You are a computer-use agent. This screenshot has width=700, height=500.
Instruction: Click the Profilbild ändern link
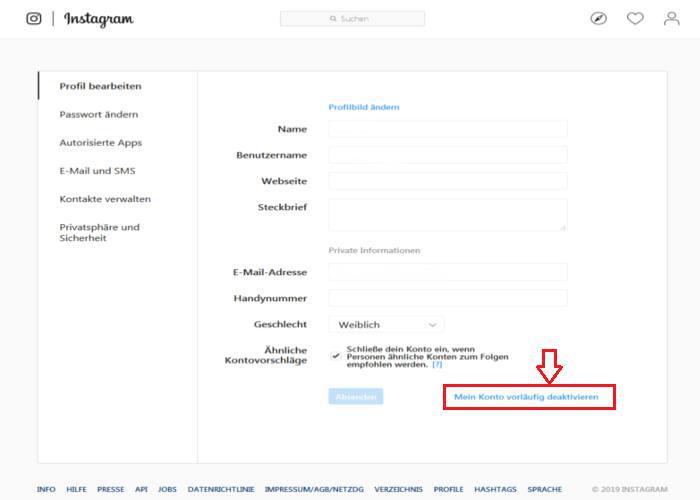364,107
